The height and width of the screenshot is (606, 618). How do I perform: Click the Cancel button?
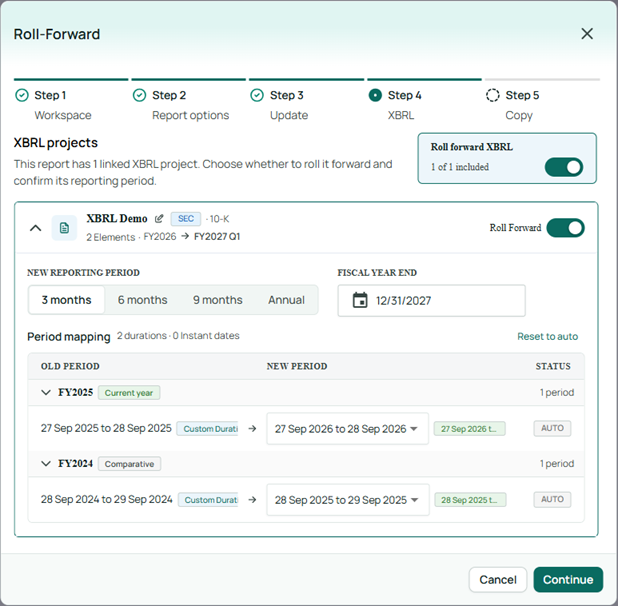pos(498,580)
